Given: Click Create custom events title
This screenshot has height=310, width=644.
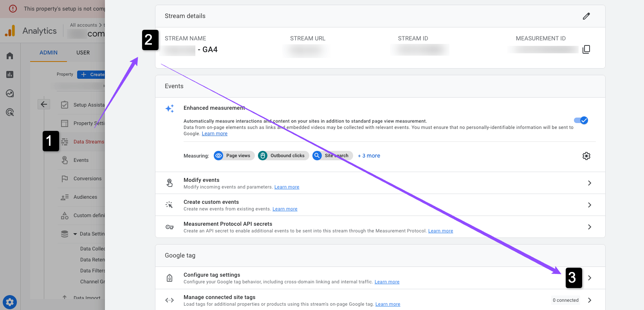Looking at the screenshot, I should (x=211, y=202).
